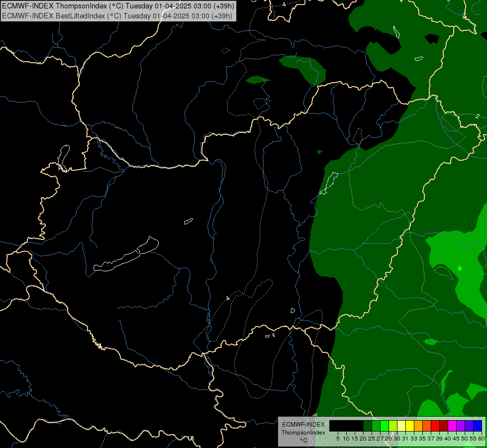The image size is (487, 448).
Task: Select the blue 55-60 legend swatch
Action: pyautogui.click(x=478, y=426)
